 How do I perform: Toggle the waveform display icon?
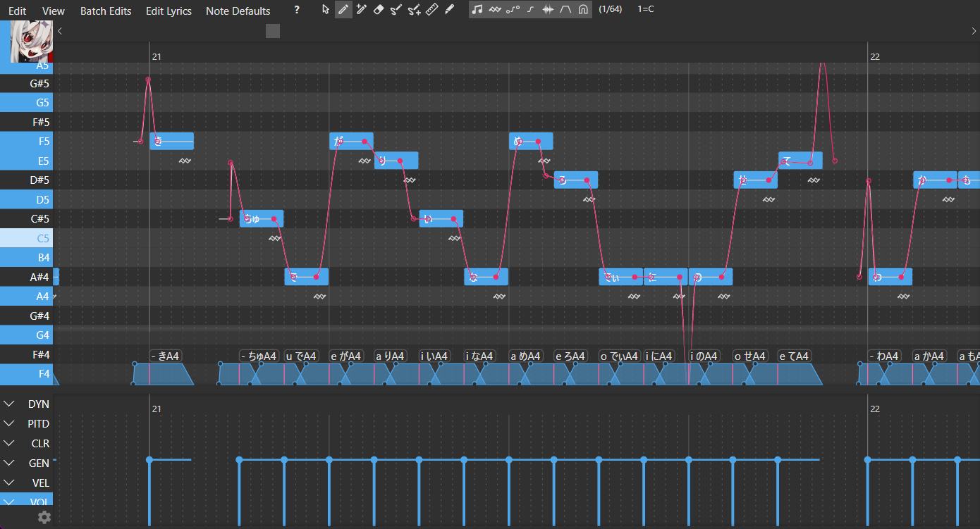[548, 10]
